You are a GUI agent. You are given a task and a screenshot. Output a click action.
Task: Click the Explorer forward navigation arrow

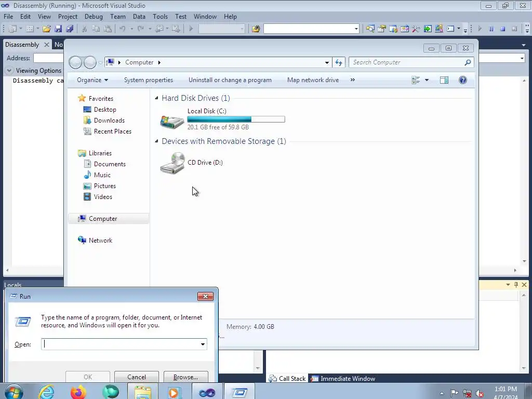pos(90,62)
